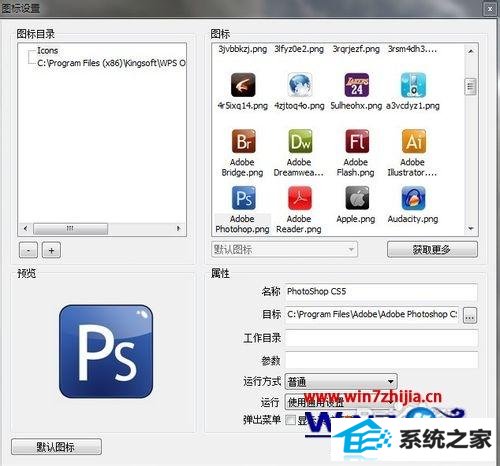Click the 3jvbbkzj.png file name

click(243, 49)
